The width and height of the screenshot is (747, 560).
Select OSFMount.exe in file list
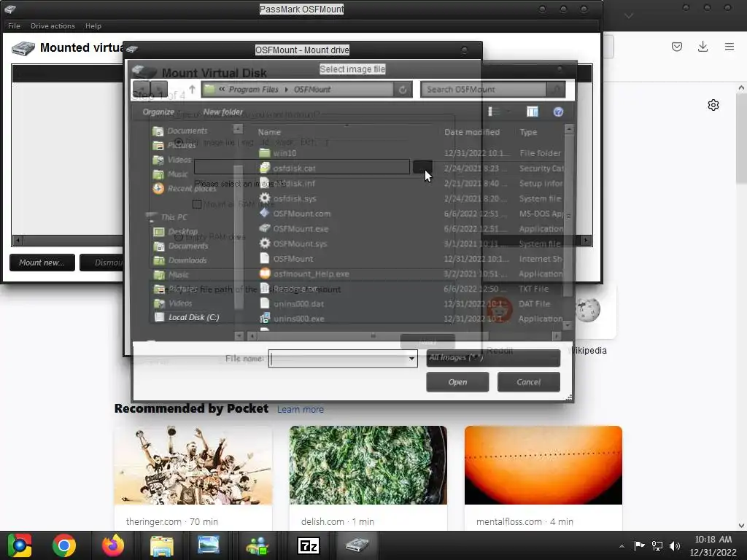[301, 228]
